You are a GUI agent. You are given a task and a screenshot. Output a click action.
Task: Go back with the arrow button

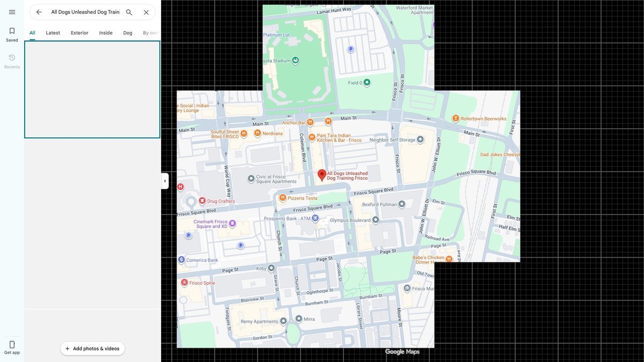pyautogui.click(x=39, y=12)
